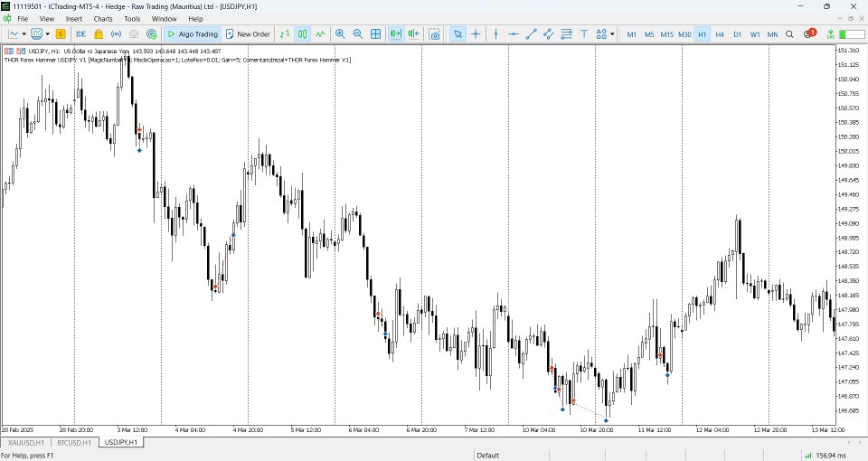Open the Signals icon
The width and height of the screenshot is (868, 461).
pos(117,34)
